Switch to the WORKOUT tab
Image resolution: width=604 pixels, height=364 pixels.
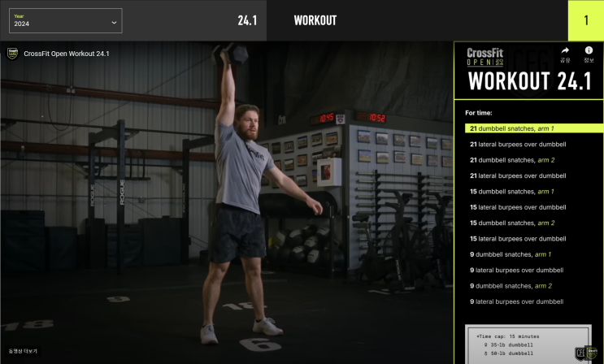pyautogui.click(x=315, y=20)
